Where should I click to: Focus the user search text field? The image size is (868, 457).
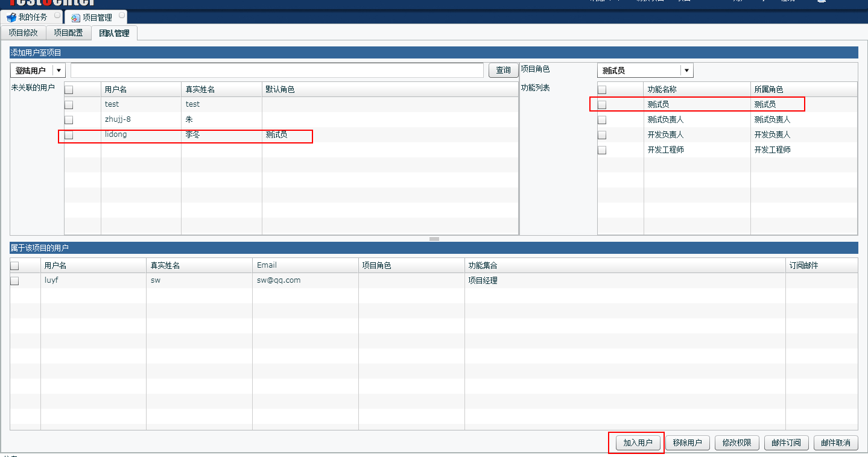click(x=277, y=71)
